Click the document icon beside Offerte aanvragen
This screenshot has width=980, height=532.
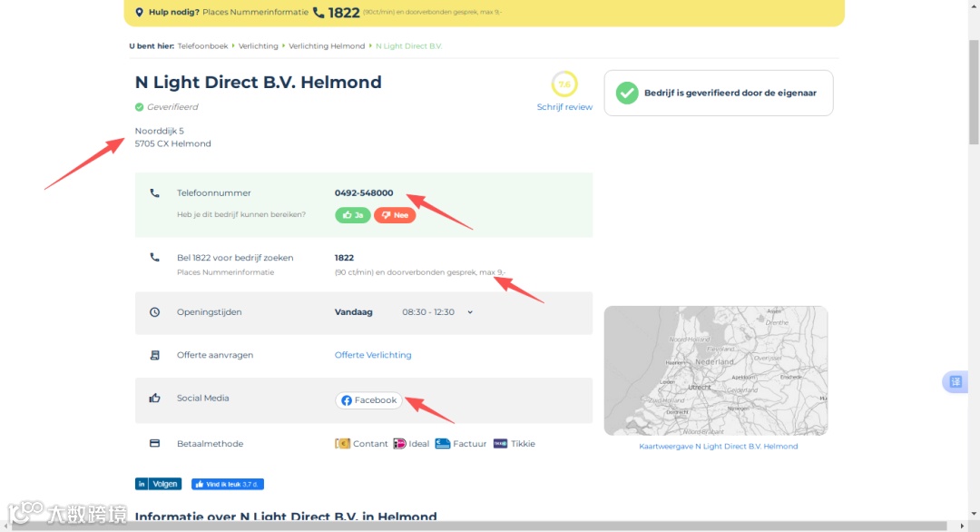154,355
